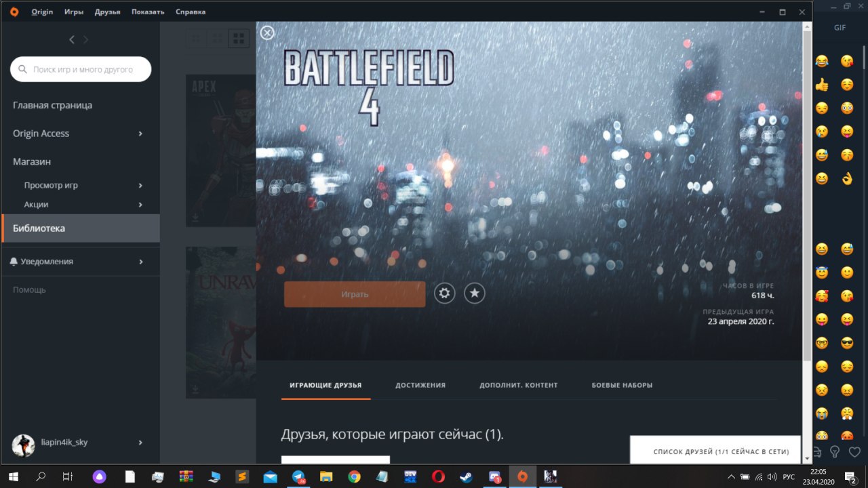Viewport: 868px width, 488px height.
Task: Open the Друзья menu
Action: (108, 12)
